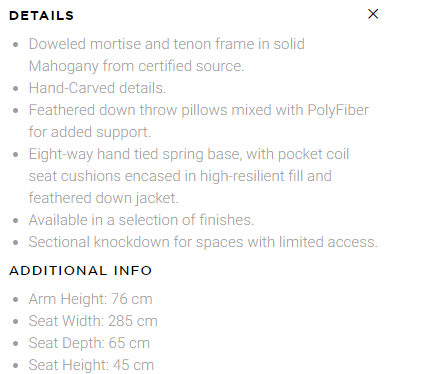Click the 'Hand-Carved details' bullet item
The width and height of the screenshot is (423, 374).
coord(97,88)
